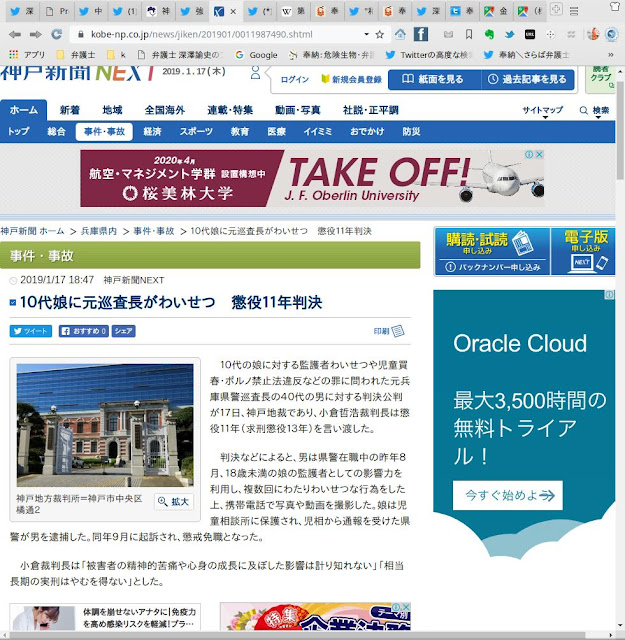625x640 pixels.
Task: Open the 新着 navigation menu
Action: [x=69, y=110]
